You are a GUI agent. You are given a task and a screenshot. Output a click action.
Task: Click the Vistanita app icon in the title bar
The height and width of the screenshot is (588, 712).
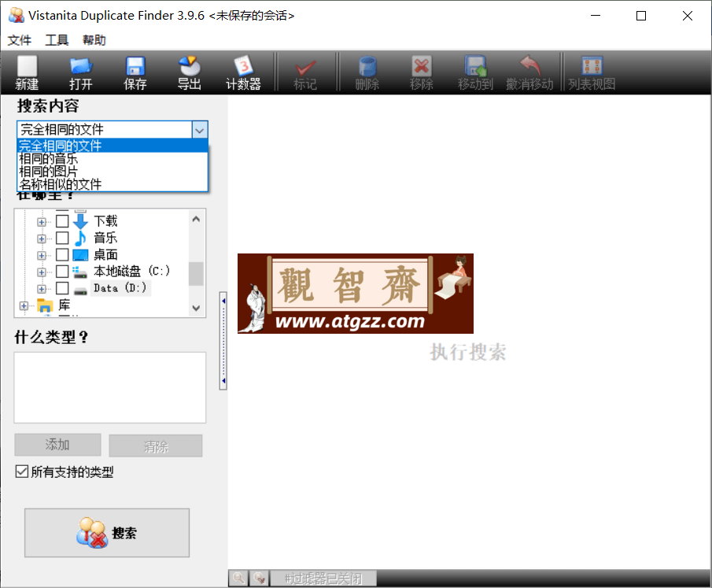pyautogui.click(x=17, y=16)
